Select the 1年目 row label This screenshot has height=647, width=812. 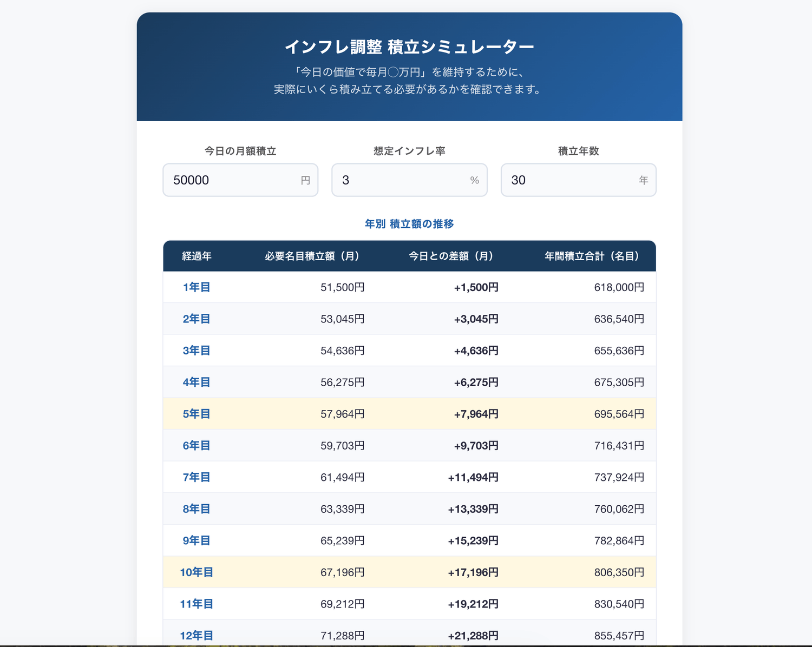197,287
